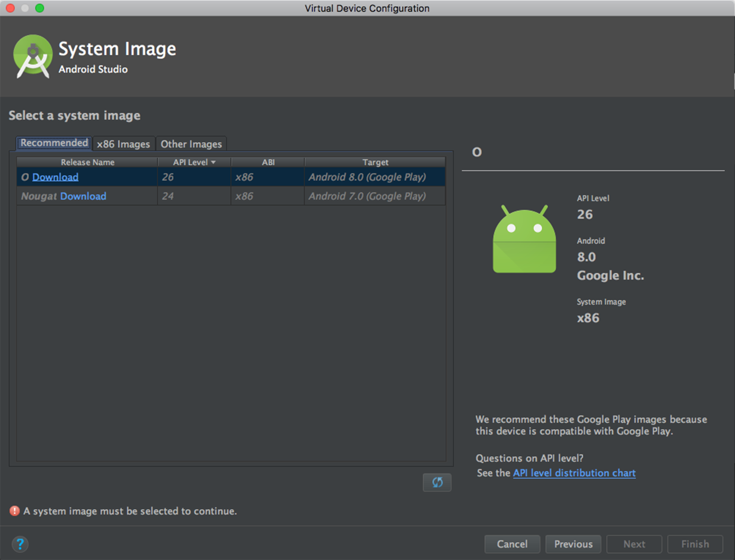Click the 'Google Inc.' vendor text
Image resolution: width=735 pixels, height=560 pixels.
pyautogui.click(x=611, y=276)
